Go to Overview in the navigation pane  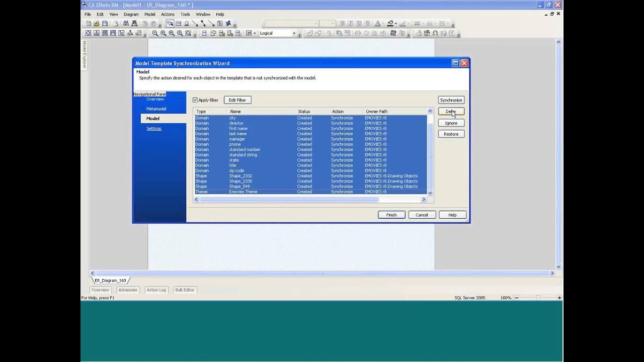tap(155, 99)
